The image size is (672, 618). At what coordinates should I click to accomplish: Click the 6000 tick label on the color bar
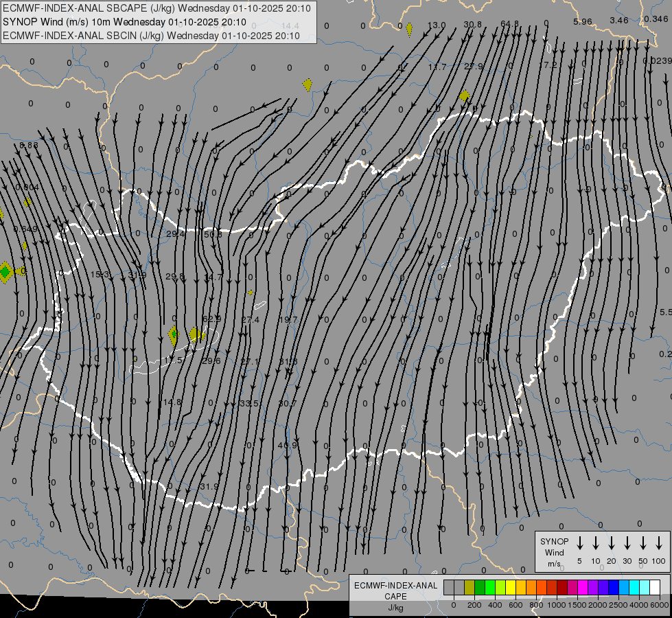point(659,605)
